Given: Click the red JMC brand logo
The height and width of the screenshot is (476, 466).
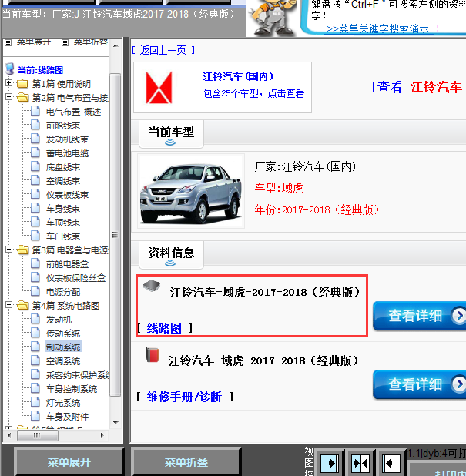Looking at the screenshot, I should coord(159,88).
